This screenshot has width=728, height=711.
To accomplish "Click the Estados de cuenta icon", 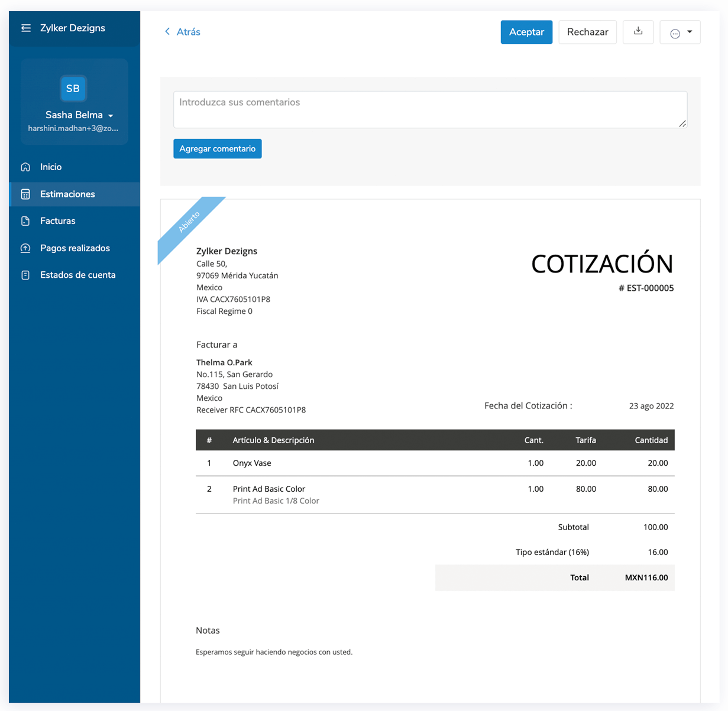I will click(x=25, y=275).
